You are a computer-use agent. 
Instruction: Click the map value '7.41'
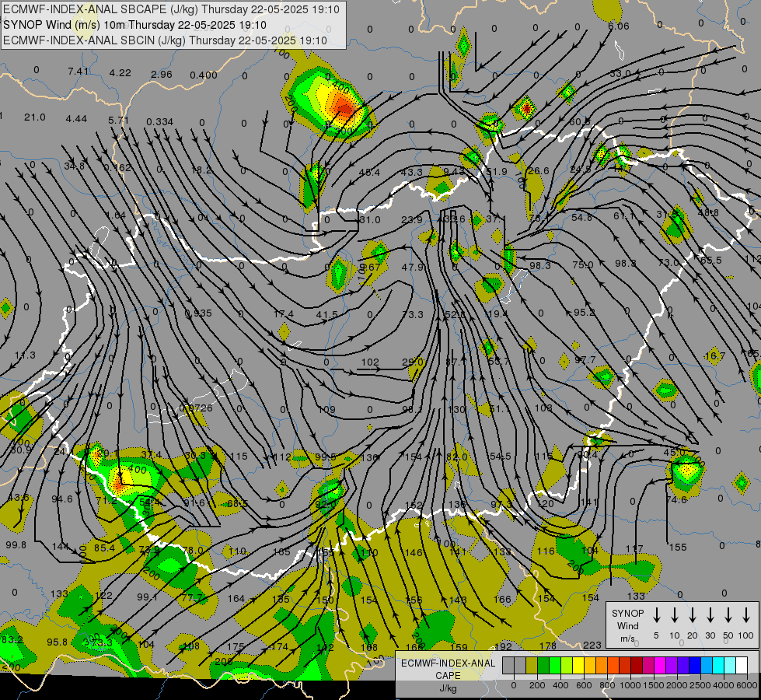[x=79, y=72]
